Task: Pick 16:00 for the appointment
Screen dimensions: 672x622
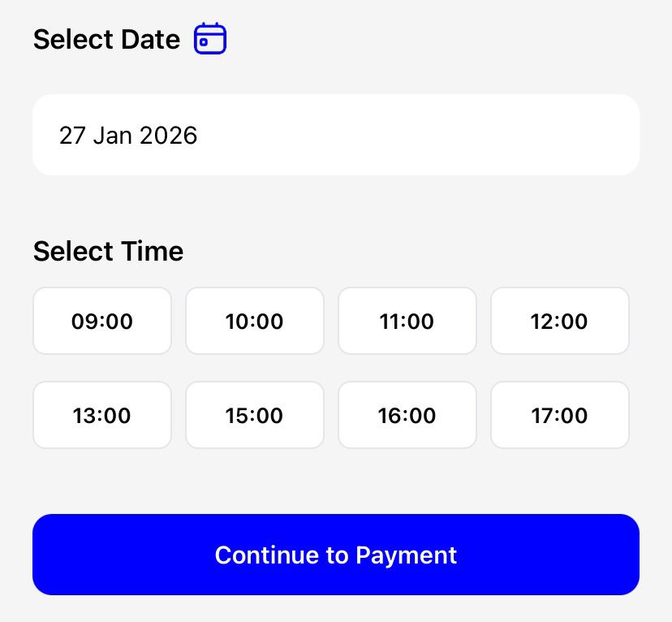Action: coord(407,415)
